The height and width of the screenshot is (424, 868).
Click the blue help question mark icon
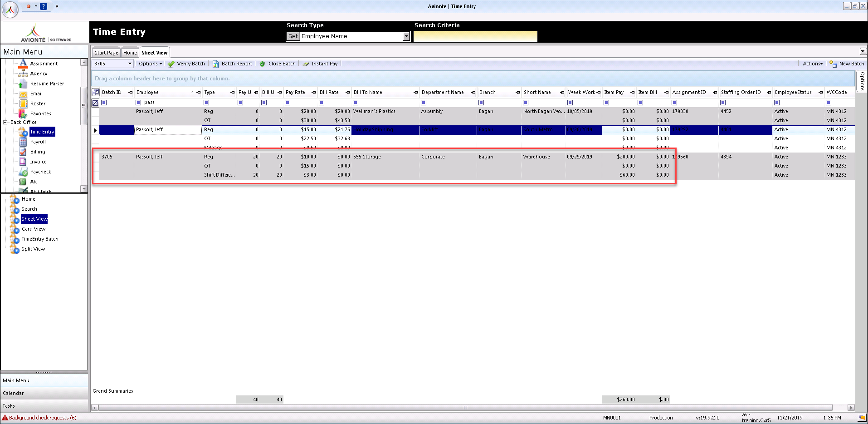pyautogui.click(x=44, y=6)
